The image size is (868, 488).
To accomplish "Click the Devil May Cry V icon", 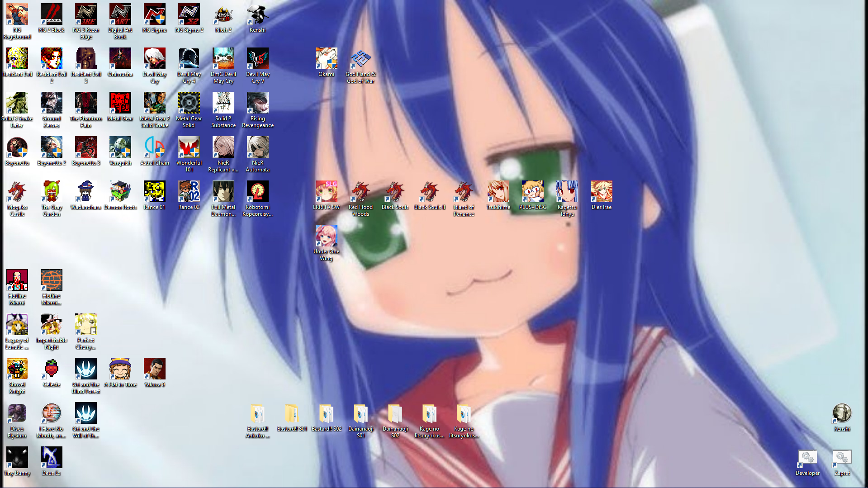I will pos(258,59).
